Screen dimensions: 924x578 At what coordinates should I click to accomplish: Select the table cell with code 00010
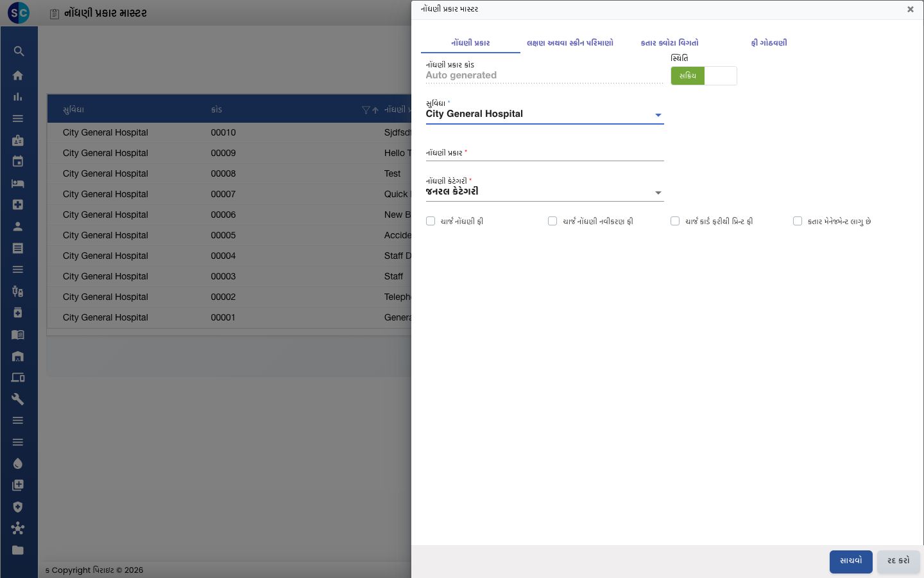pos(223,132)
